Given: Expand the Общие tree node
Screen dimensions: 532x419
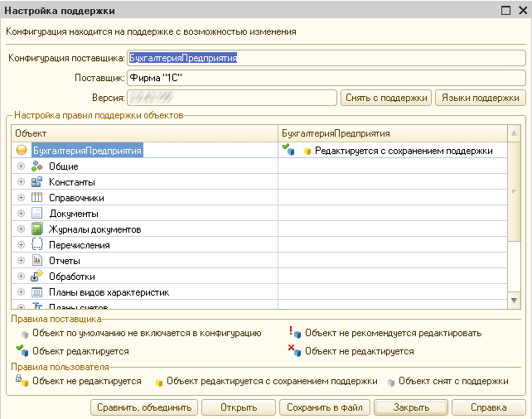Looking at the screenshot, I should (22, 166).
